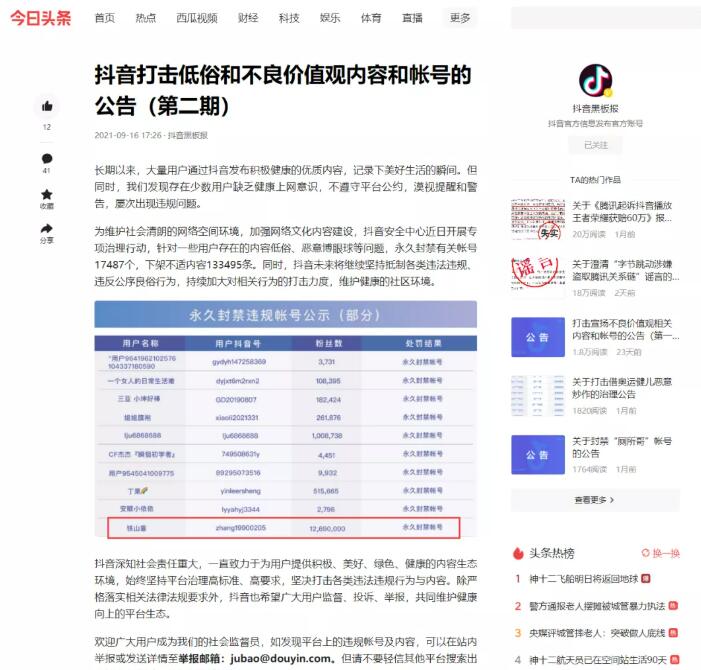The width and height of the screenshot is (701, 670).
Task: Open article 关于打击借奥运健儿恶意炒作
Action: 622,388
